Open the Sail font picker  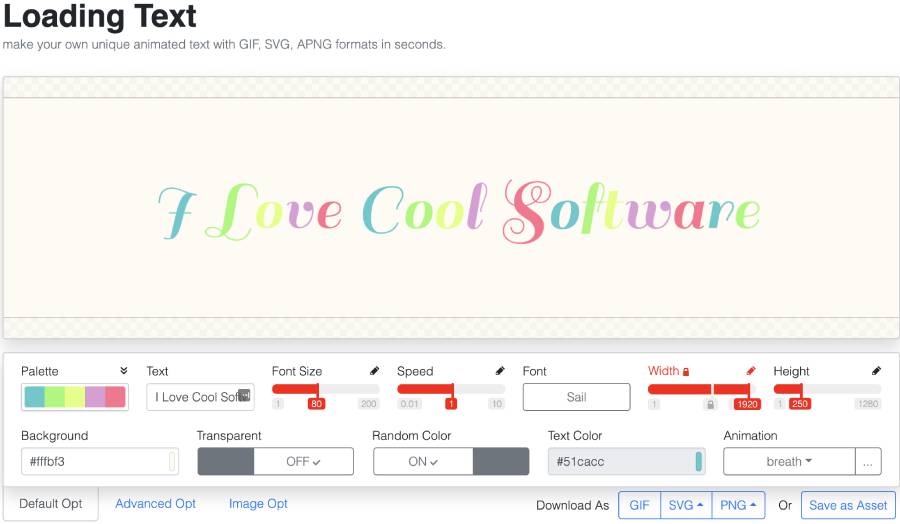click(x=576, y=397)
